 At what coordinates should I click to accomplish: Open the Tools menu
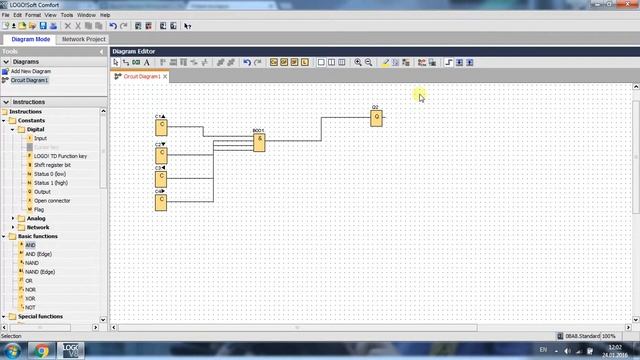[x=67, y=15]
